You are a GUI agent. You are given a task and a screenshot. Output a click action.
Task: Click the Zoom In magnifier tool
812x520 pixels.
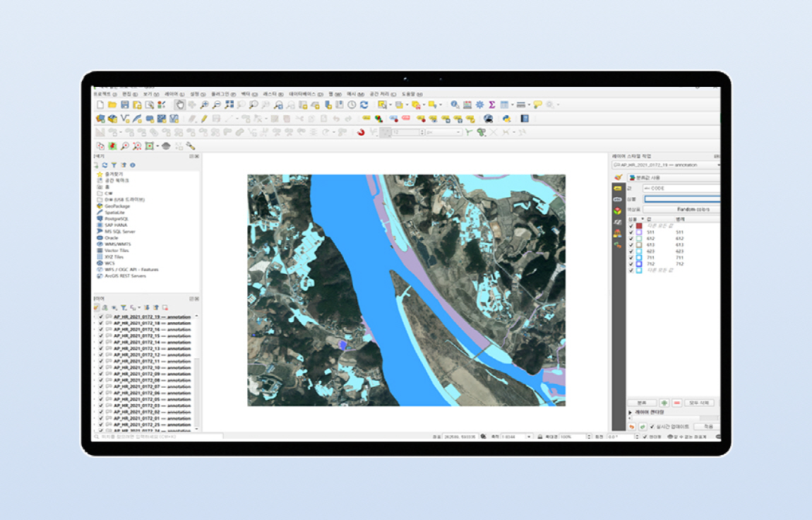tap(205, 105)
